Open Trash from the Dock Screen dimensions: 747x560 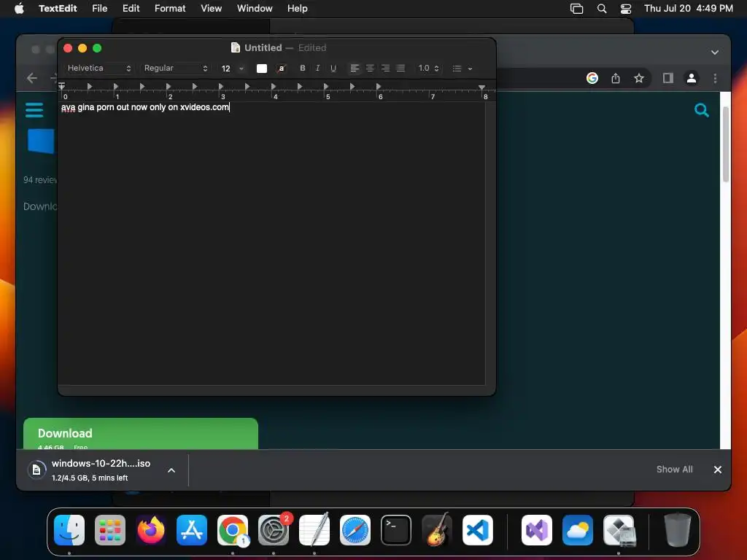click(678, 530)
